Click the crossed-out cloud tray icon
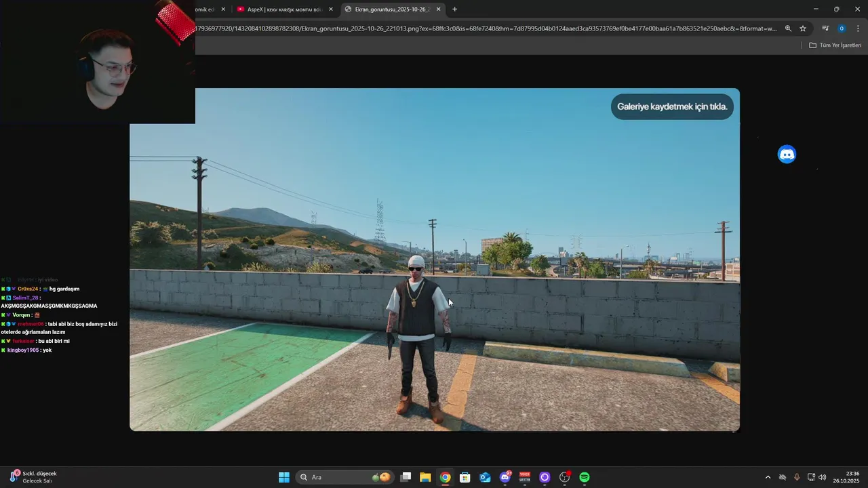 (x=782, y=477)
